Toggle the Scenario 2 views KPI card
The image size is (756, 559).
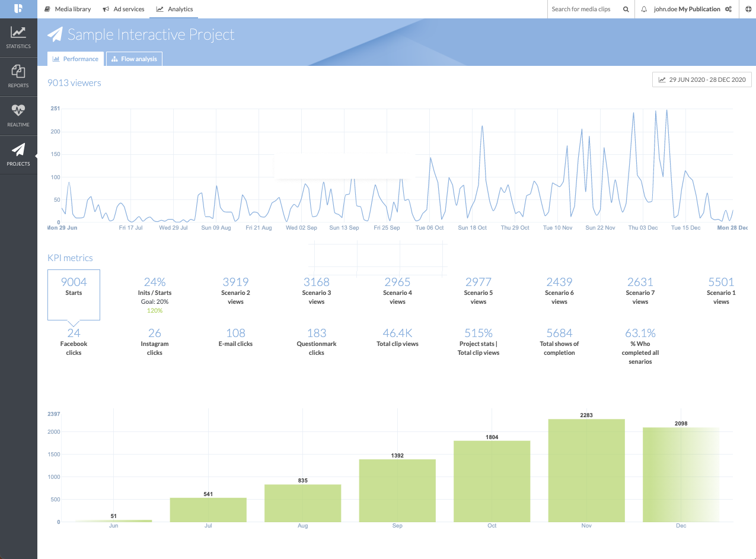pyautogui.click(x=235, y=291)
